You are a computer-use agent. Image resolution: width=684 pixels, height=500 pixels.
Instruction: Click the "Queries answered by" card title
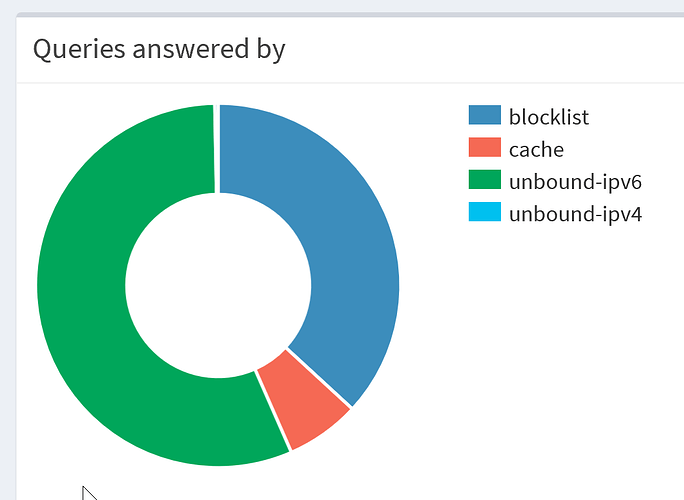(159, 48)
